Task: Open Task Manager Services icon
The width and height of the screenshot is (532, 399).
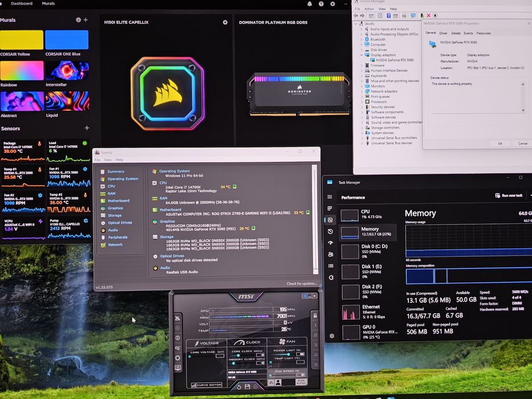Action: [331, 278]
